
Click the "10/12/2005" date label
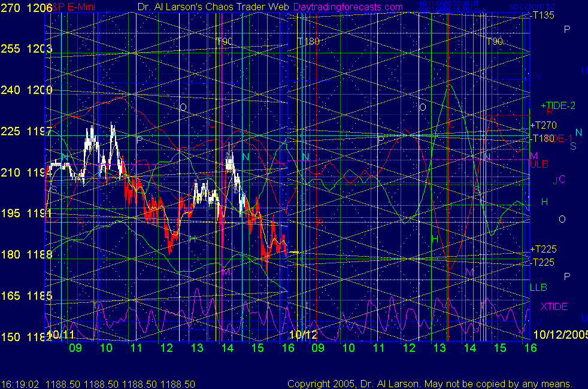pyautogui.click(x=560, y=335)
